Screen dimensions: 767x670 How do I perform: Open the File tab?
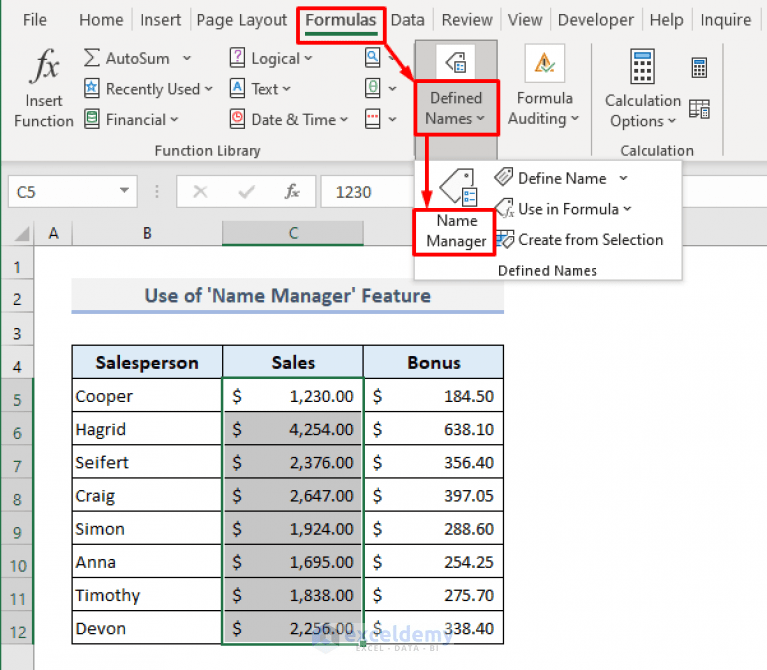(35, 20)
